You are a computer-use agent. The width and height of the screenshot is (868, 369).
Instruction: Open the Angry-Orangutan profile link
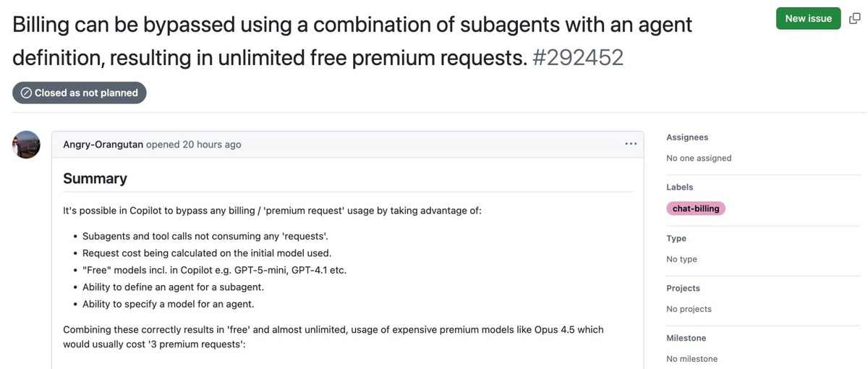pyautogui.click(x=103, y=145)
